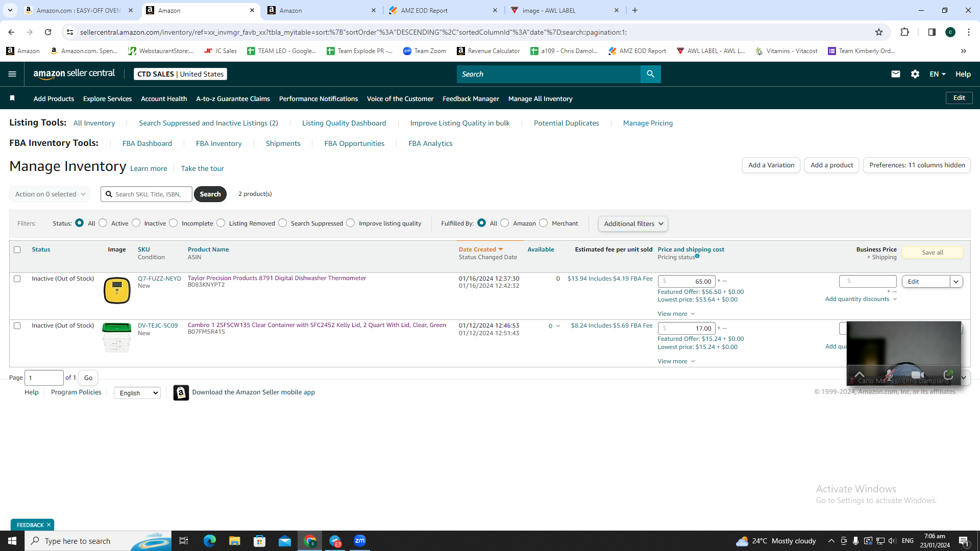980x551 pixels.
Task: Edit the 65.00 price field
Action: tap(687, 282)
